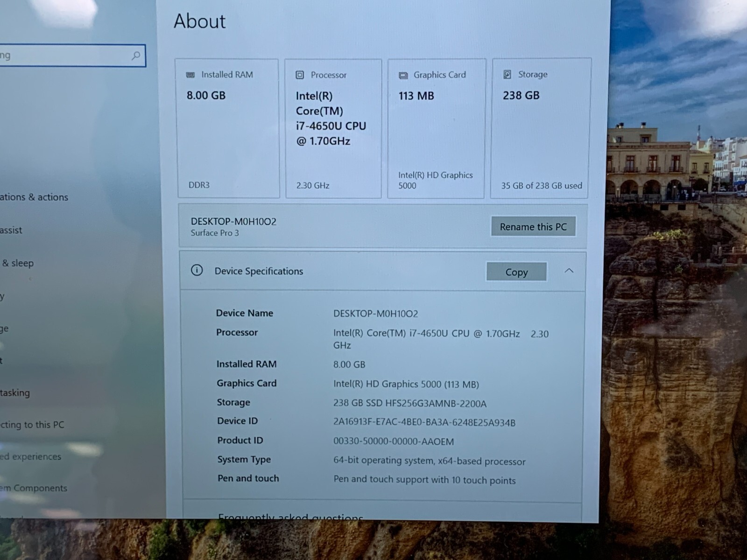Click the Intel(R) HD Graphics 5000 card label
747x560 pixels.
(436, 180)
